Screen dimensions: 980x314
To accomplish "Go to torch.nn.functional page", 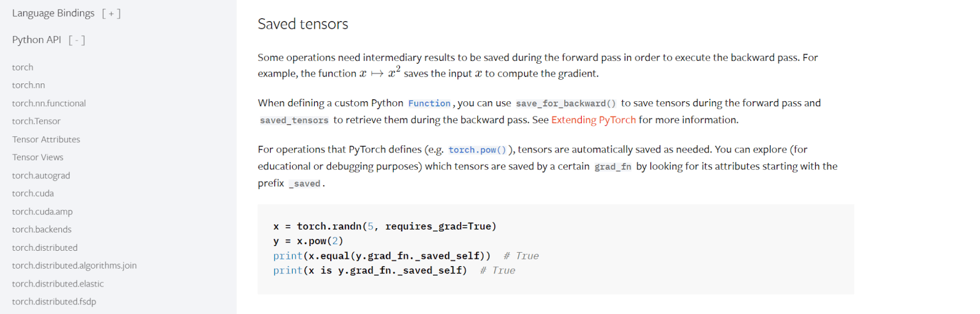I will 49,104.
